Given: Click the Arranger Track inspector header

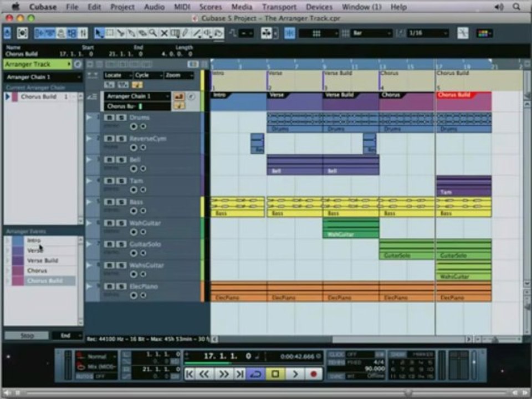Looking at the screenshot, I should [37, 64].
